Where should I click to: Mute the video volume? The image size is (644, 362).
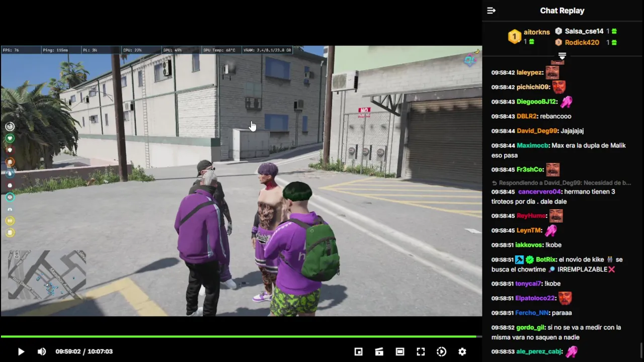coord(42,351)
